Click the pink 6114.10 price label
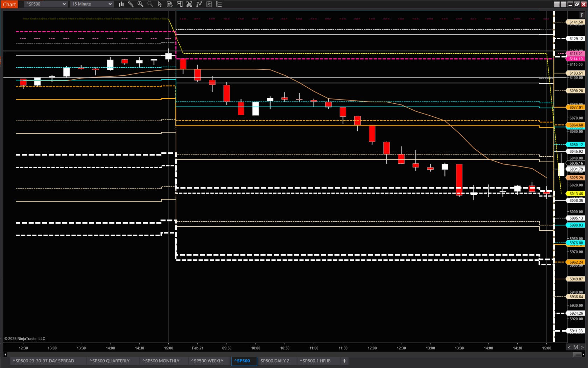This screenshot has width=588, height=368. [576, 59]
